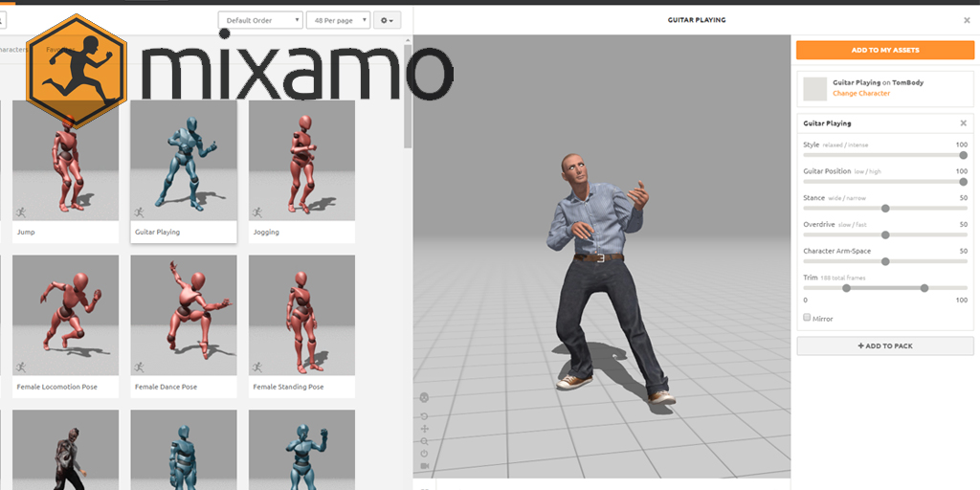Click the animation list scrollbar
This screenshot has height=490, width=980.
(x=408, y=97)
